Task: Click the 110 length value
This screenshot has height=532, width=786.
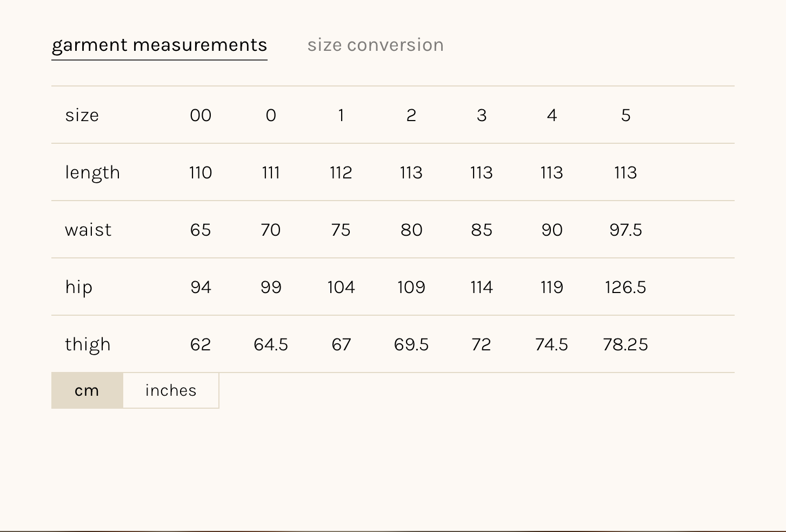Action: point(201,172)
